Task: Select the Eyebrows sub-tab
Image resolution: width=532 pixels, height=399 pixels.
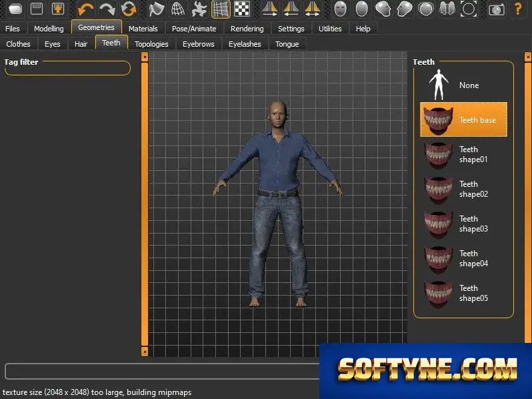Action: coord(199,44)
